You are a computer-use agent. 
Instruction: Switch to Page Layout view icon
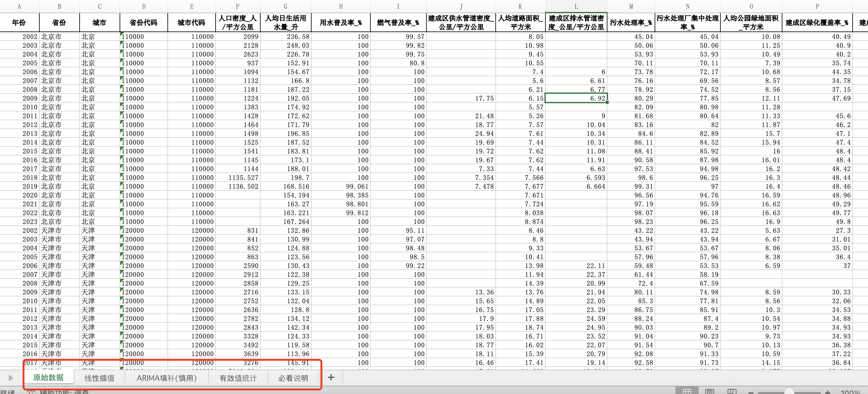(709, 392)
